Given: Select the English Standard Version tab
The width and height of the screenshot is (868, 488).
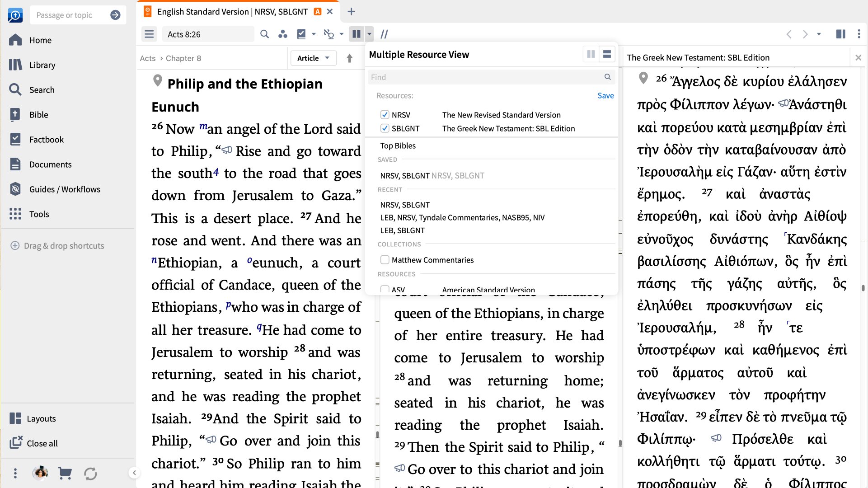Looking at the screenshot, I should [232, 12].
